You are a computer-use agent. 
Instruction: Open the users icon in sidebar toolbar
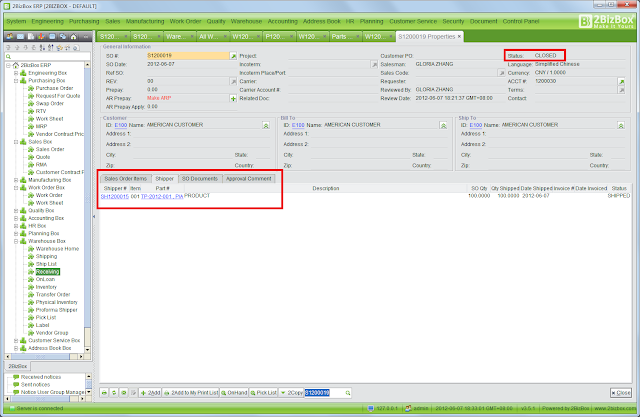pyautogui.click(x=9, y=37)
